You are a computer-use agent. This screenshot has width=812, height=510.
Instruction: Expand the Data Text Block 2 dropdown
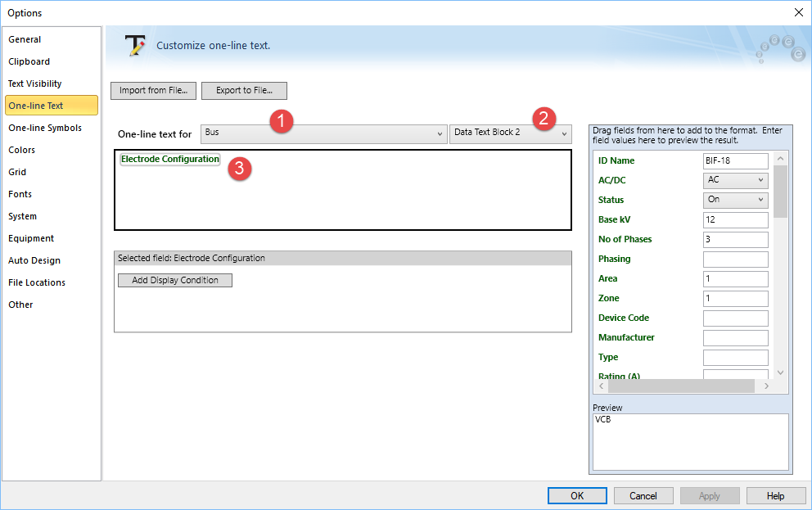coord(510,133)
